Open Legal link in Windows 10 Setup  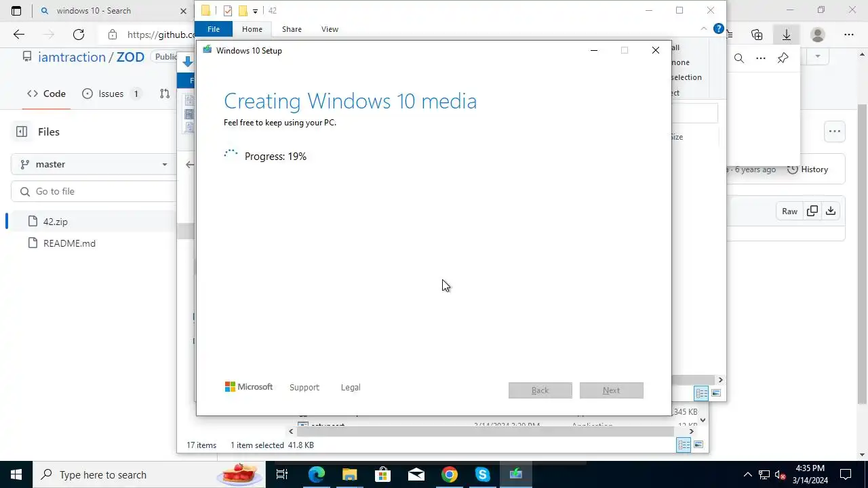click(351, 388)
